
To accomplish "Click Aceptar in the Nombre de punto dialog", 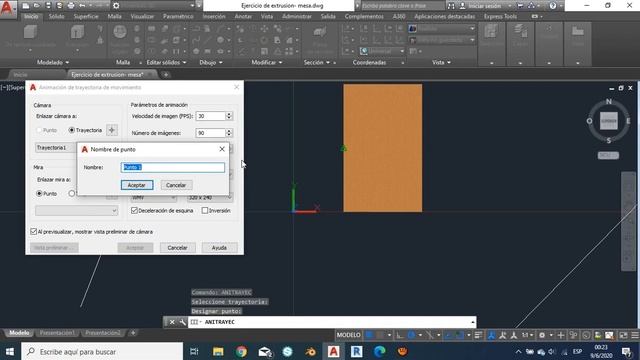I will [x=137, y=185].
